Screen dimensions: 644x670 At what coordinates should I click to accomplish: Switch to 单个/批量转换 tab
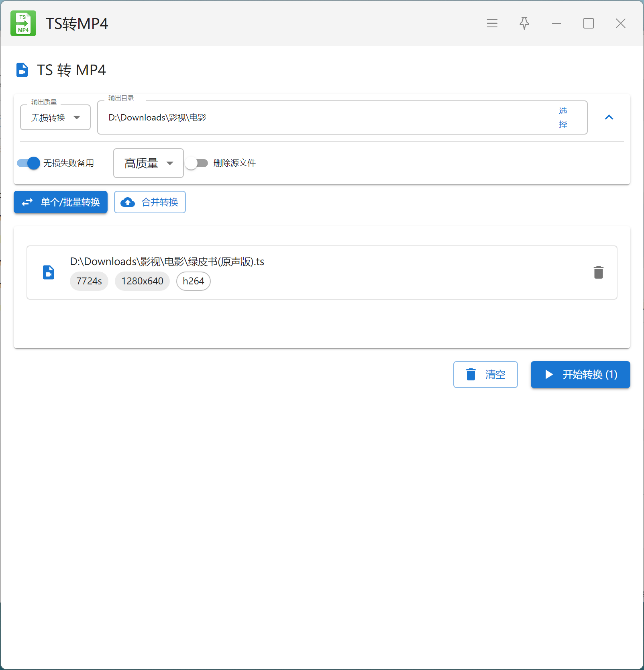[x=61, y=202]
